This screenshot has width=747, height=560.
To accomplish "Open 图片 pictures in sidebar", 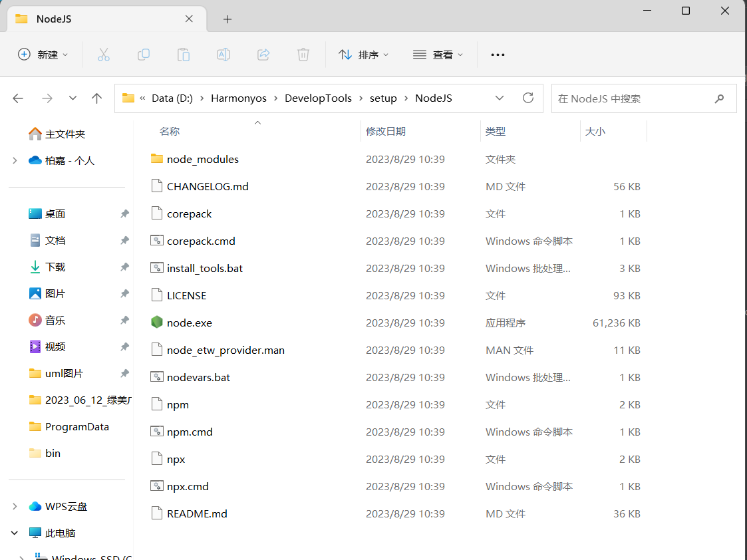I will pyautogui.click(x=47, y=294).
